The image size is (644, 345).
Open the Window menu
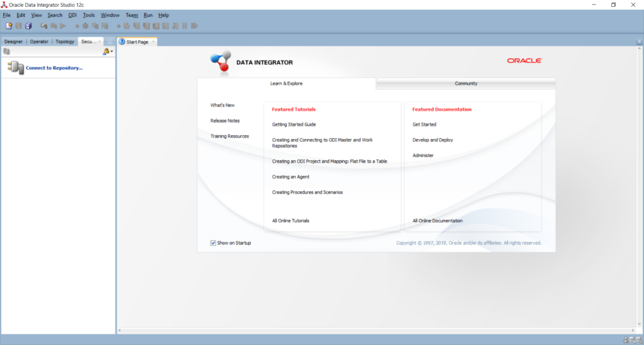tap(110, 15)
